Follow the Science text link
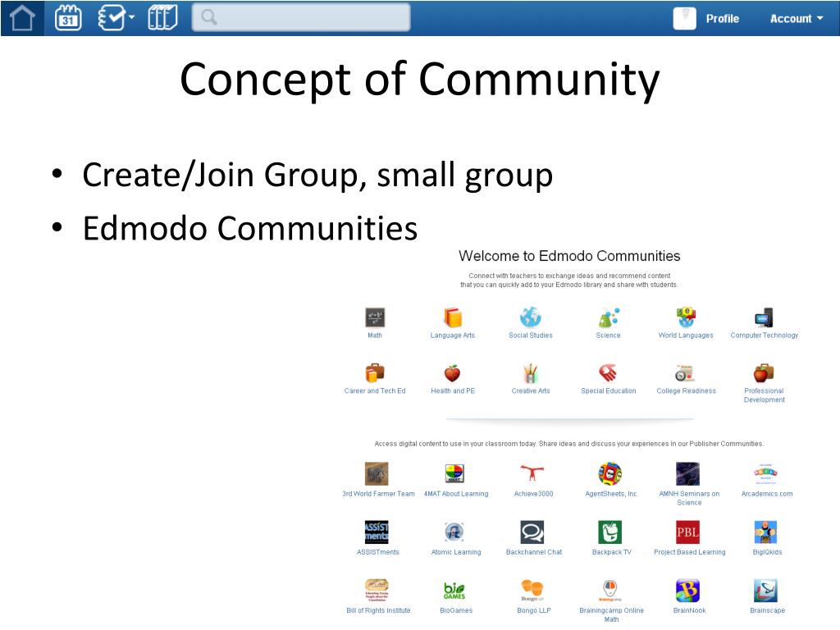Screen dimensions: 840x630 click(x=608, y=336)
